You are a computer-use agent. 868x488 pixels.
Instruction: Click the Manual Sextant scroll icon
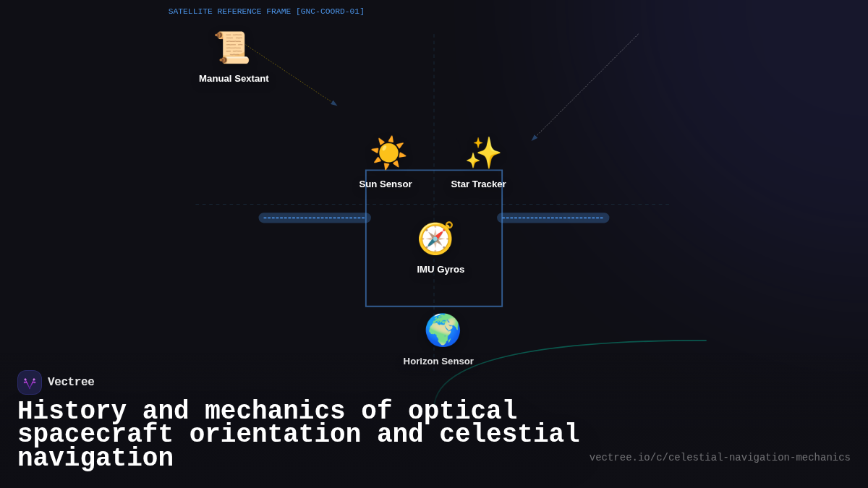click(x=233, y=46)
